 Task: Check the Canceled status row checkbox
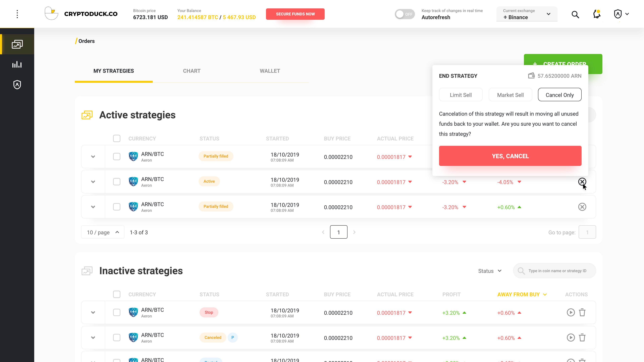(x=117, y=338)
